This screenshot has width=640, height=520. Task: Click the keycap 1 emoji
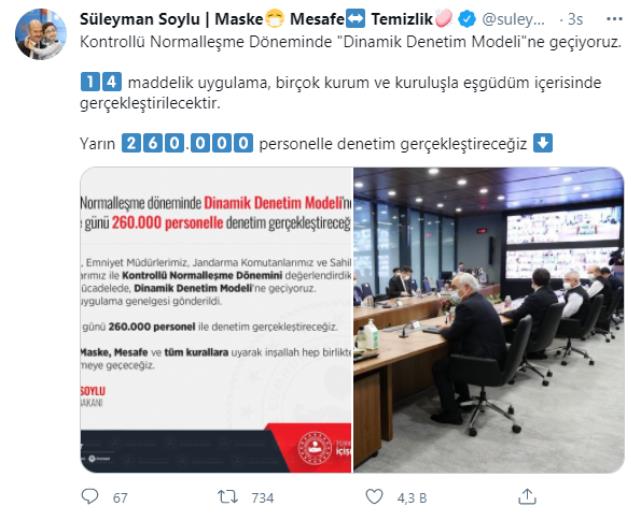(90, 82)
